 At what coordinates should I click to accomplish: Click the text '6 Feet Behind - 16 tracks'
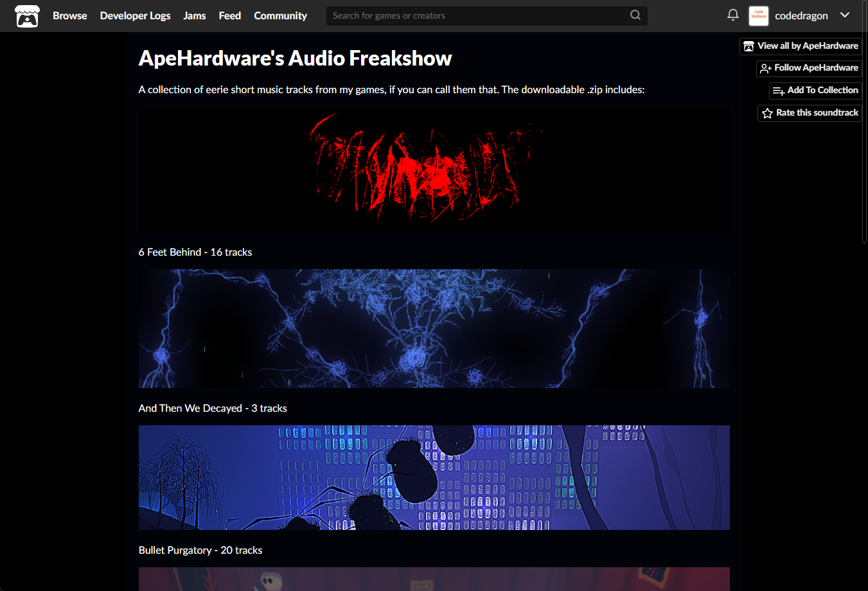pyautogui.click(x=195, y=252)
